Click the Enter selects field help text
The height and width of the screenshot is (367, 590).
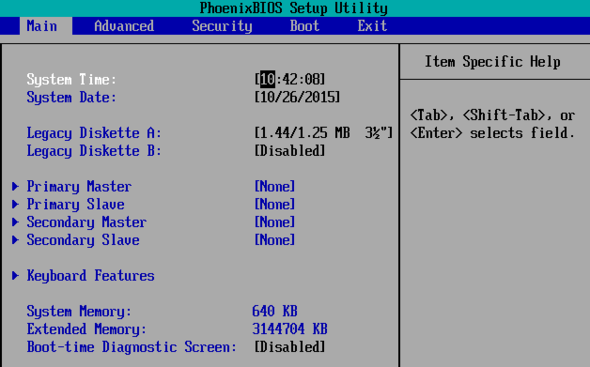[493, 133]
